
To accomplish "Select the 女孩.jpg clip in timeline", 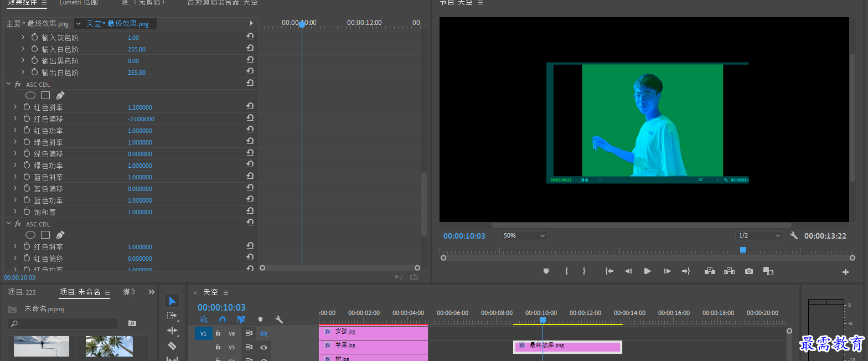I will tap(373, 332).
